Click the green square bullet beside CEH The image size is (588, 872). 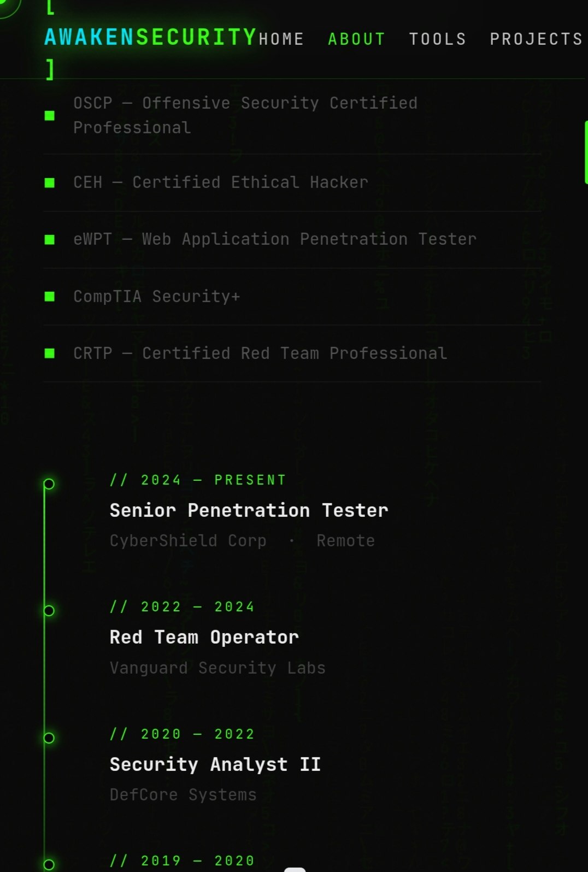50,182
